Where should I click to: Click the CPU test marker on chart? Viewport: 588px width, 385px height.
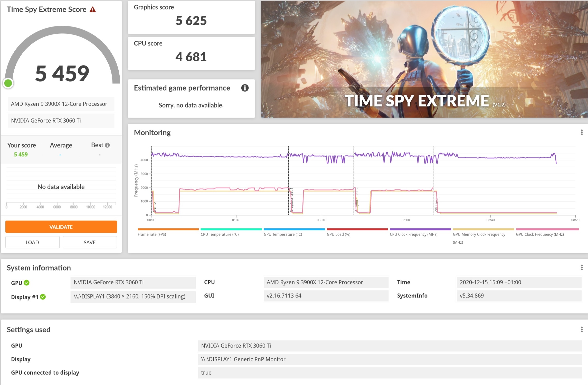pos(437,205)
